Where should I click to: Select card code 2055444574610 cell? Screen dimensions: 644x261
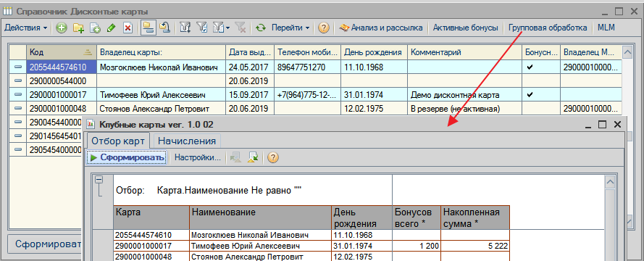coord(62,67)
